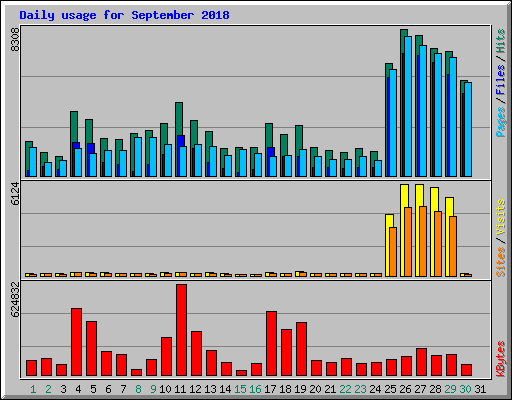
Task: Select the orange sites bar for day 25
Action: click(393, 252)
